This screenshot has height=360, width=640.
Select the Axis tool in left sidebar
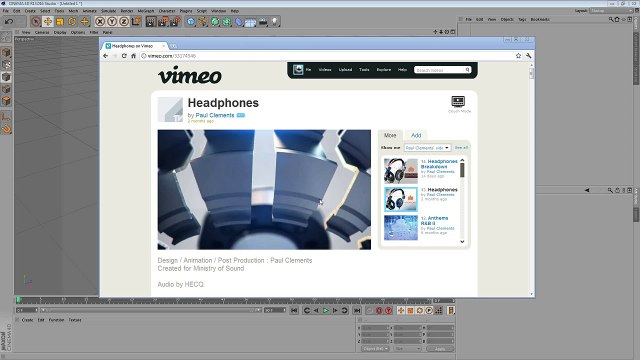(x=6, y=118)
